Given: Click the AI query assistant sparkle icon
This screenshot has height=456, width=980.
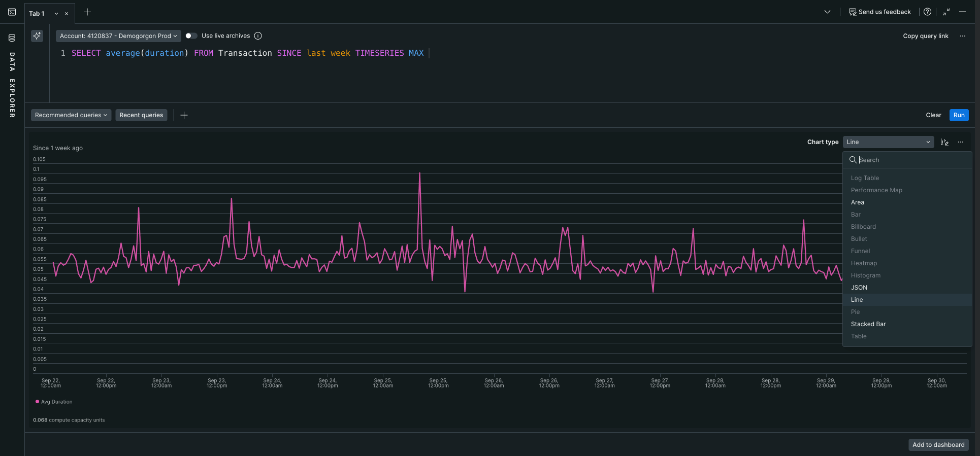Looking at the screenshot, I should pyautogui.click(x=37, y=36).
